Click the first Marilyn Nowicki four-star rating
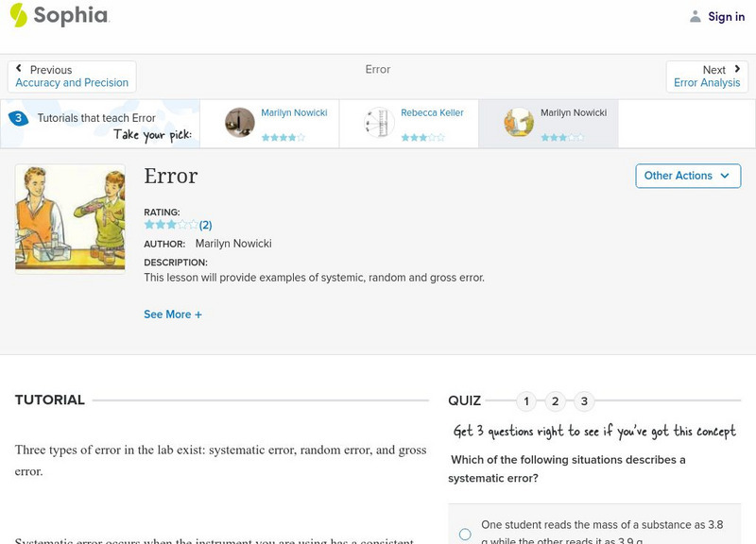 click(x=283, y=138)
